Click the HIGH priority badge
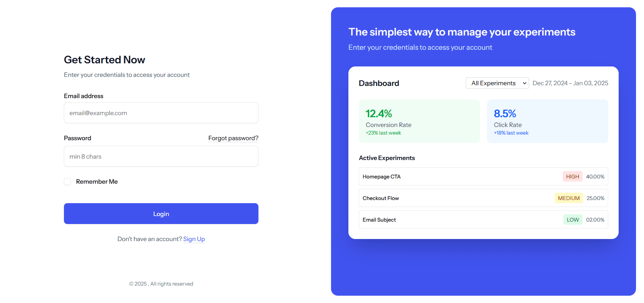This screenshot has width=644, height=303. [x=572, y=176]
